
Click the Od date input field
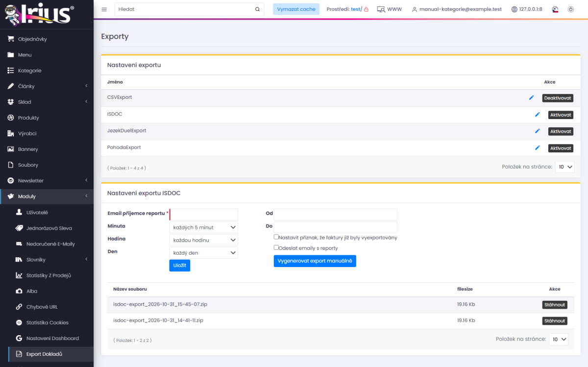click(336, 215)
